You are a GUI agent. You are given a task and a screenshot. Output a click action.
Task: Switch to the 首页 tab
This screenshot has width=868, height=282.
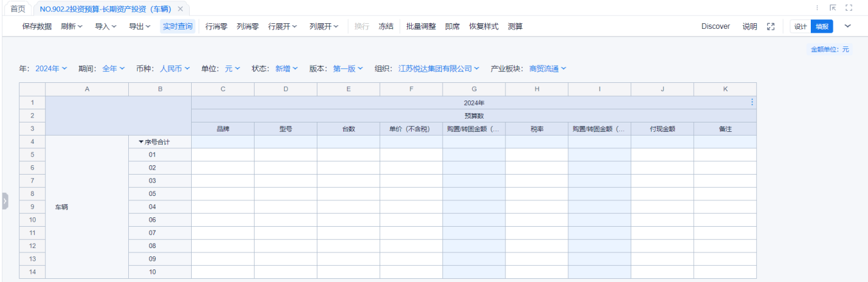coord(18,9)
